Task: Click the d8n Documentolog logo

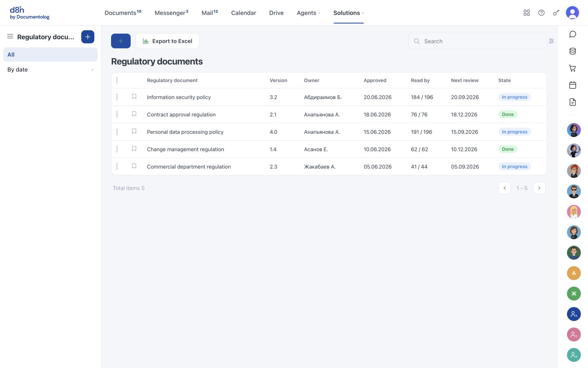Action: coord(29,13)
